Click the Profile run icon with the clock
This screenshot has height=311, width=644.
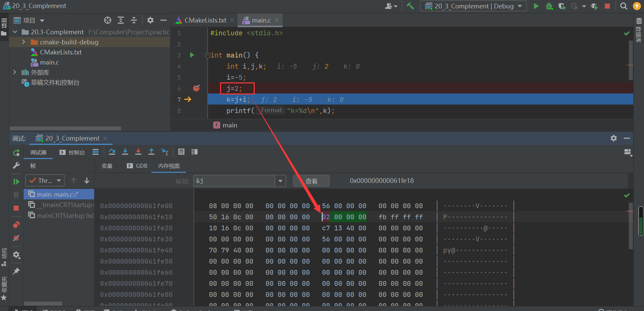[x=575, y=6]
